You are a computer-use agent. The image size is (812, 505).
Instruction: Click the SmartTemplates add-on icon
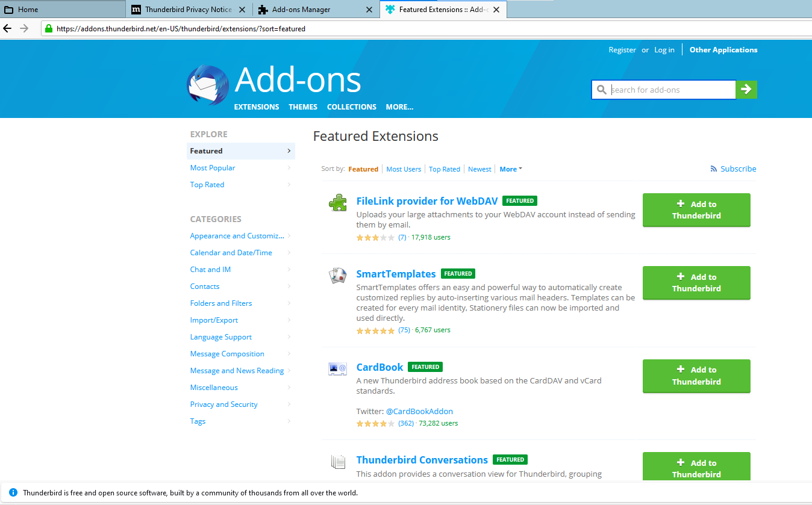tap(338, 276)
